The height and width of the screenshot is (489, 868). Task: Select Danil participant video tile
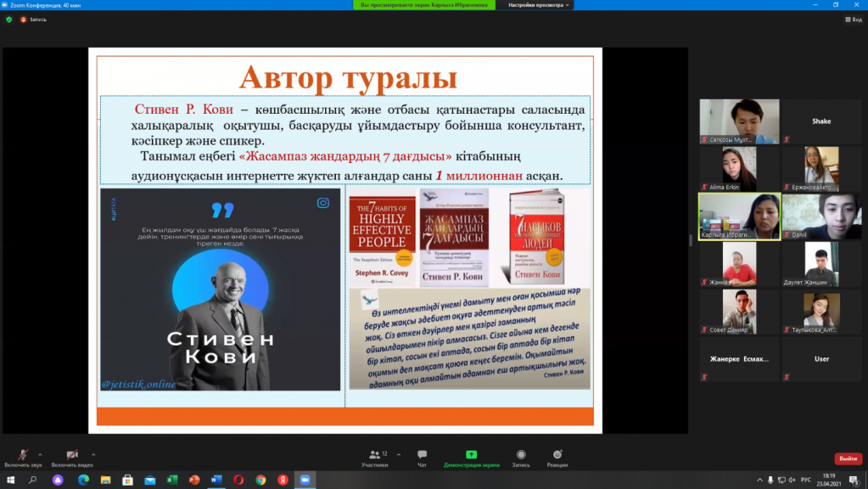(821, 216)
